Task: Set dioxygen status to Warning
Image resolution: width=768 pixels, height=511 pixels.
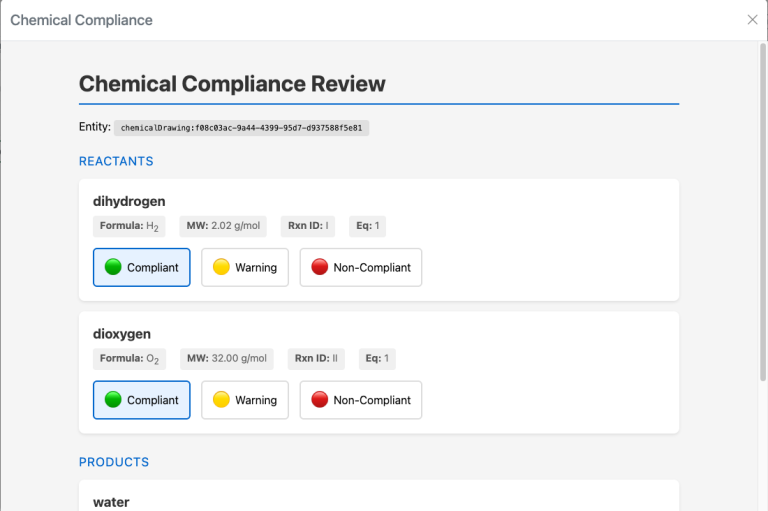Action: pyautogui.click(x=245, y=400)
